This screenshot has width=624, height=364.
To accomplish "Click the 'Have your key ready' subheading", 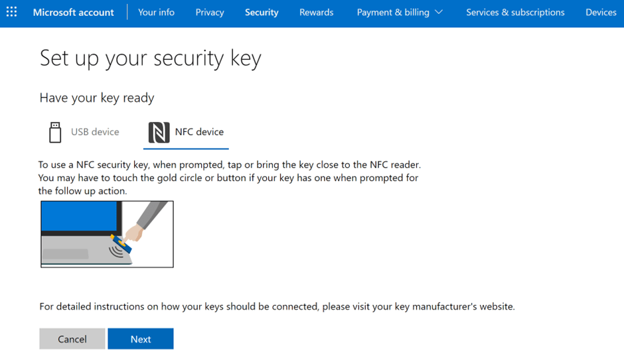I will (97, 97).
